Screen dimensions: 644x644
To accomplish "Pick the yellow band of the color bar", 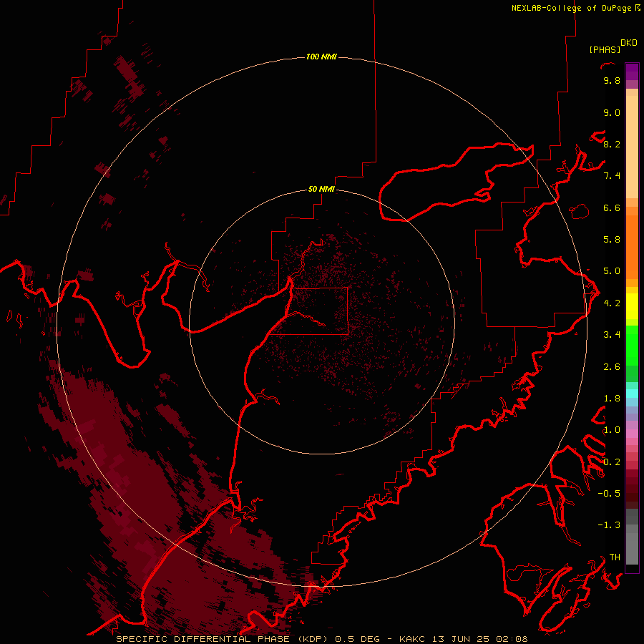I will tap(632, 306).
